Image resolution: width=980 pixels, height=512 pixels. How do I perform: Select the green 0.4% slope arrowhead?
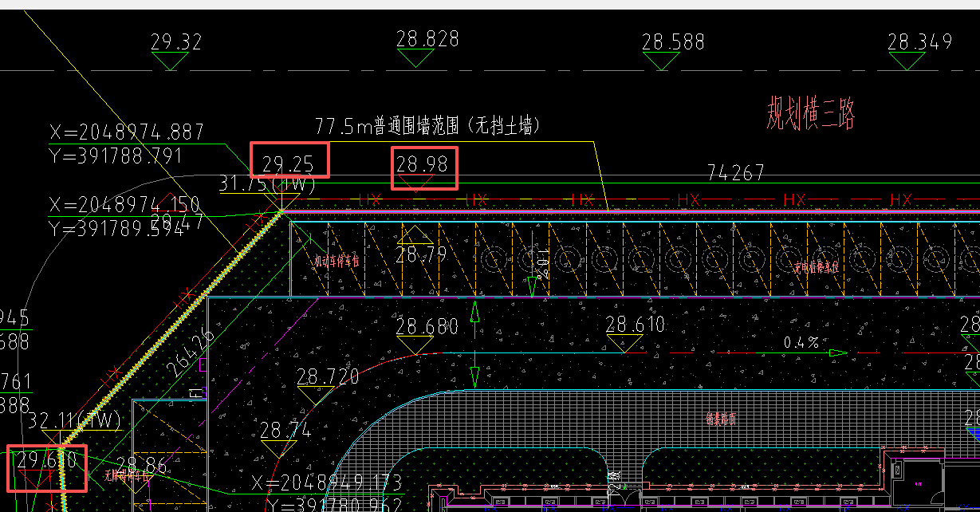coord(837,352)
